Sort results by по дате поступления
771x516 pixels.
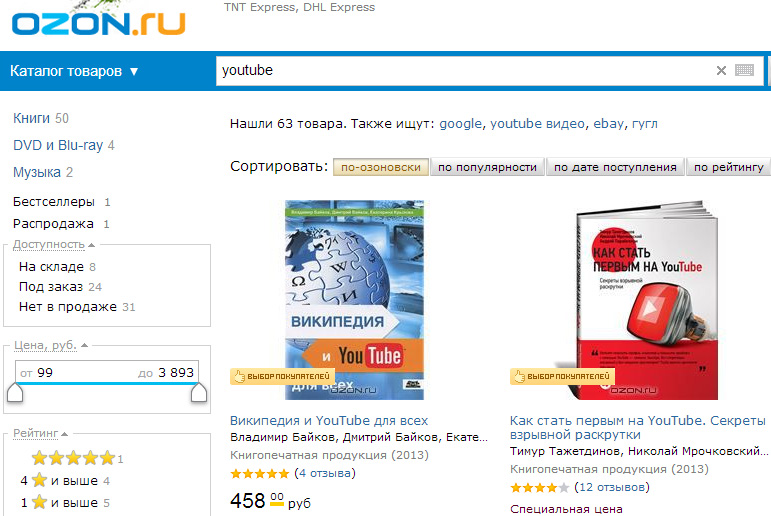click(x=615, y=167)
